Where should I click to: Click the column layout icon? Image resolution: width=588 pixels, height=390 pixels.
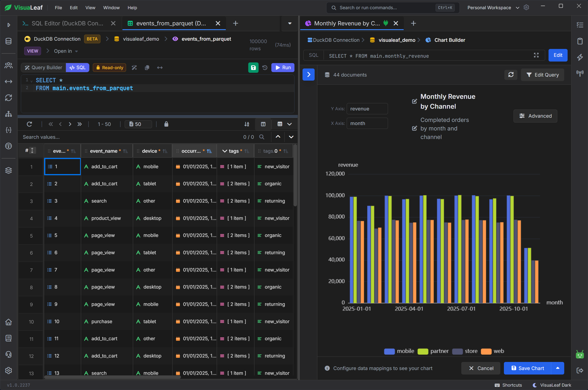pyautogui.click(x=263, y=124)
